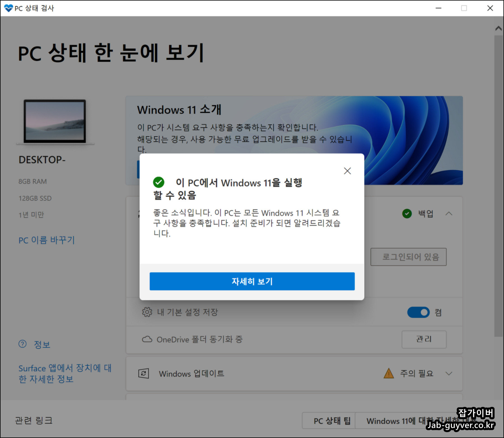Click the scrollbar up arrow
Screen dimensions: 504x438
point(498,28)
